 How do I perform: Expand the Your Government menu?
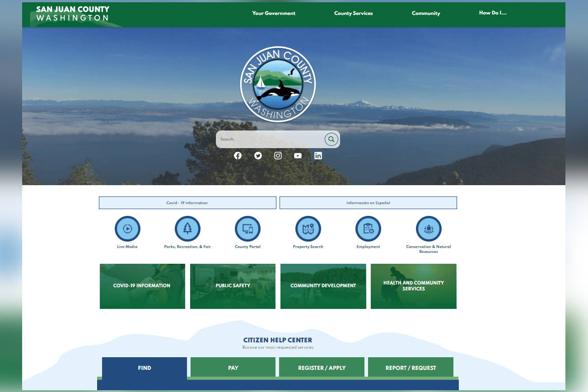click(274, 14)
